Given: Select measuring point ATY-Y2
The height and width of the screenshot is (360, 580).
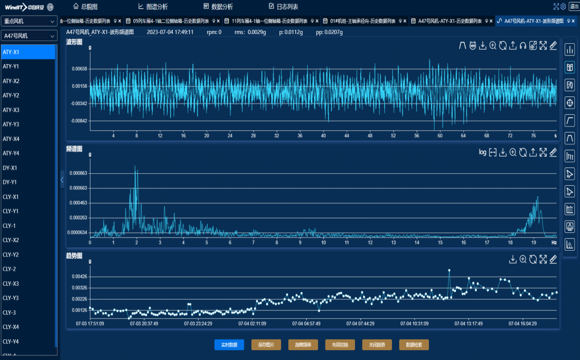Looking at the screenshot, I should coord(28,95).
